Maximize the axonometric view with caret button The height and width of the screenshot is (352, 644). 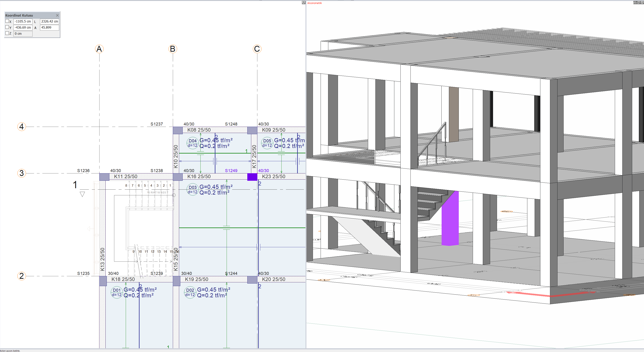[x=642, y=3]
